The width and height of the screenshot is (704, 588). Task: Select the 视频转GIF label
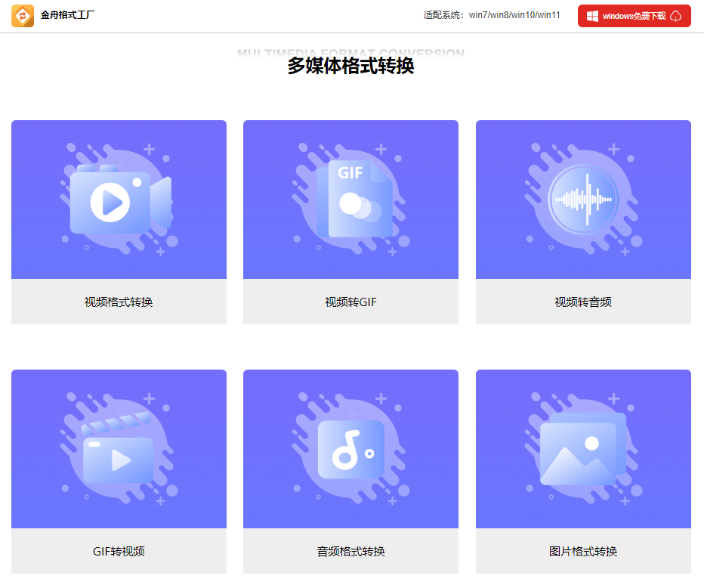tap(350, 302)
